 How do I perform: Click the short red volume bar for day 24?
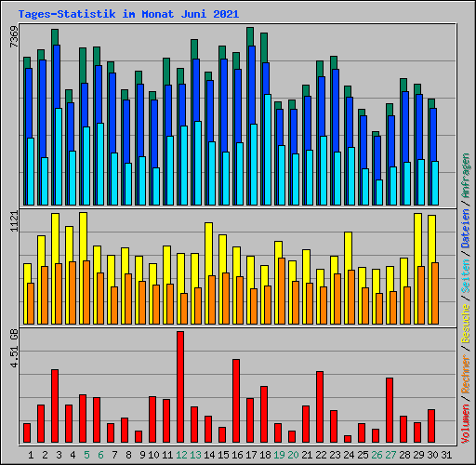coord(348,439)
